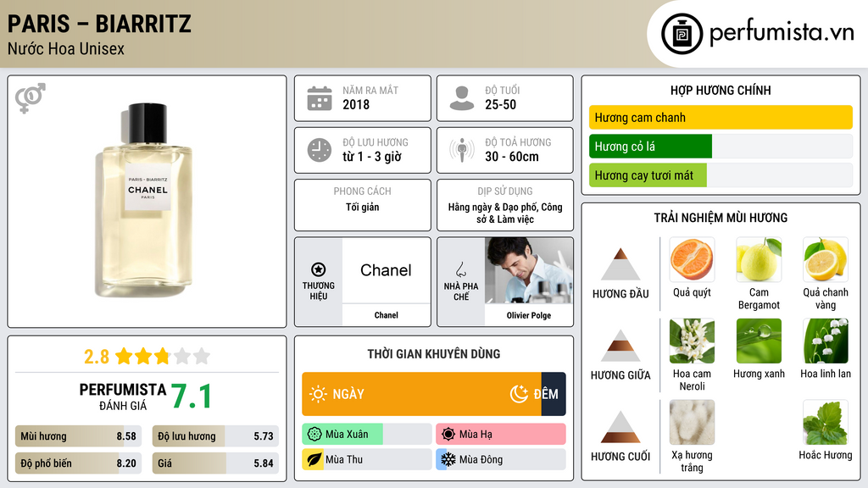Click the 2.8 star rating
The width and height of the screenshot is (868, 488).
147,356
